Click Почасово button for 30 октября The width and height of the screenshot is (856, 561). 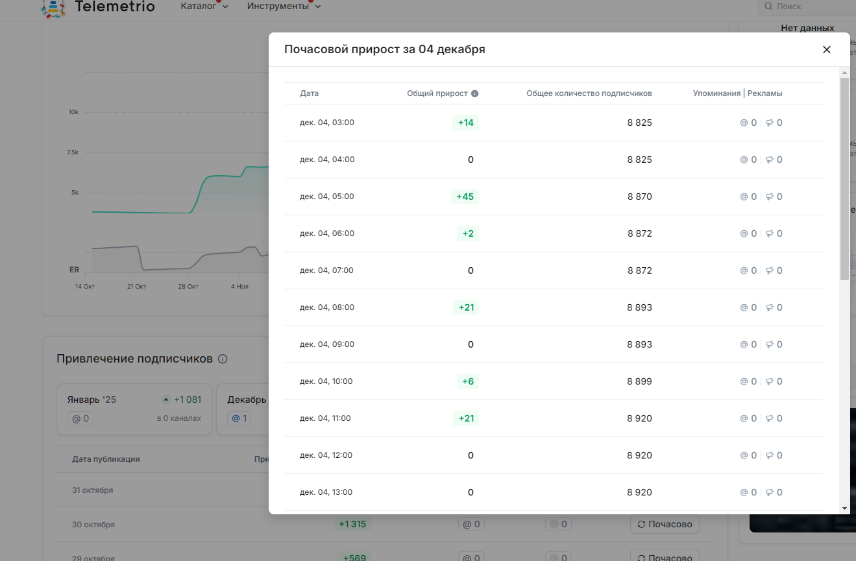(664, 524)
